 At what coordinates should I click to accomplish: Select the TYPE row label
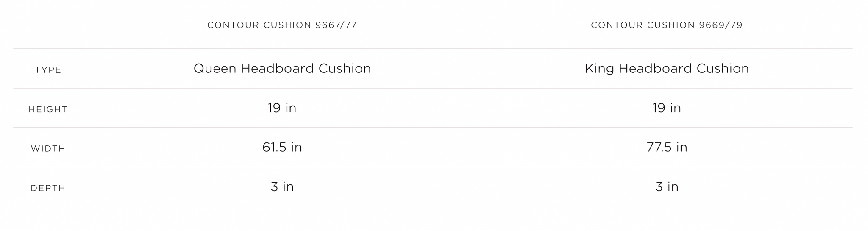[x=48, y=70]
